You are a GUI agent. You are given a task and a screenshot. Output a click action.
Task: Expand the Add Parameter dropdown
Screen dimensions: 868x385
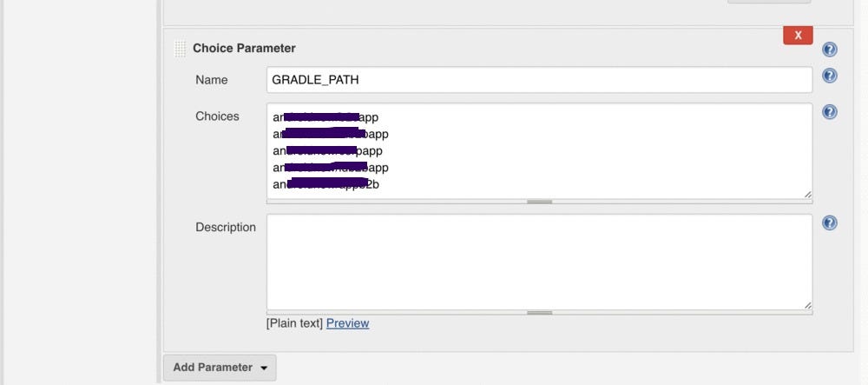click(220, 368)
